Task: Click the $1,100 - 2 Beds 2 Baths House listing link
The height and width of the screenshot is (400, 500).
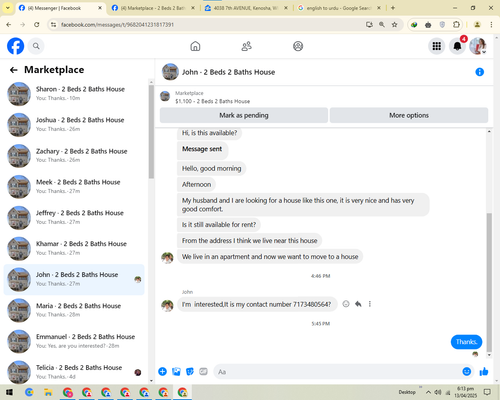Action: tap(212, 101)
